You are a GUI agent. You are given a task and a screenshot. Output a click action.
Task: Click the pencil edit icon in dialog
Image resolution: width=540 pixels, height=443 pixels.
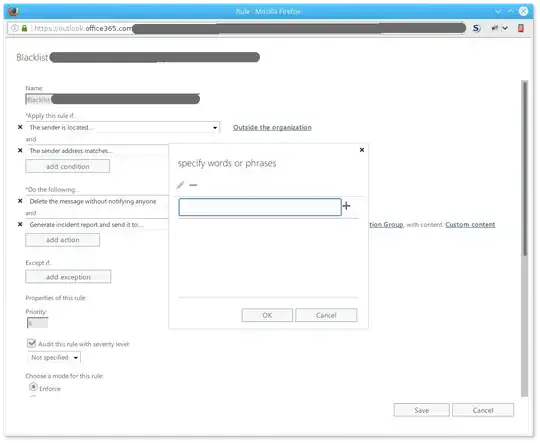point(180,185)
